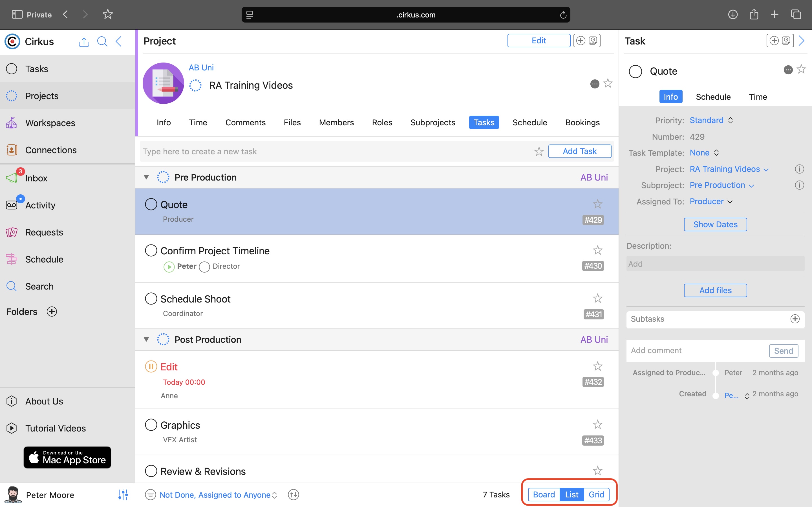The height and width of the screenshot is (507, 812).
Task: Open settings sliders icon beside Peter Moore
Action: coord(123,495)
